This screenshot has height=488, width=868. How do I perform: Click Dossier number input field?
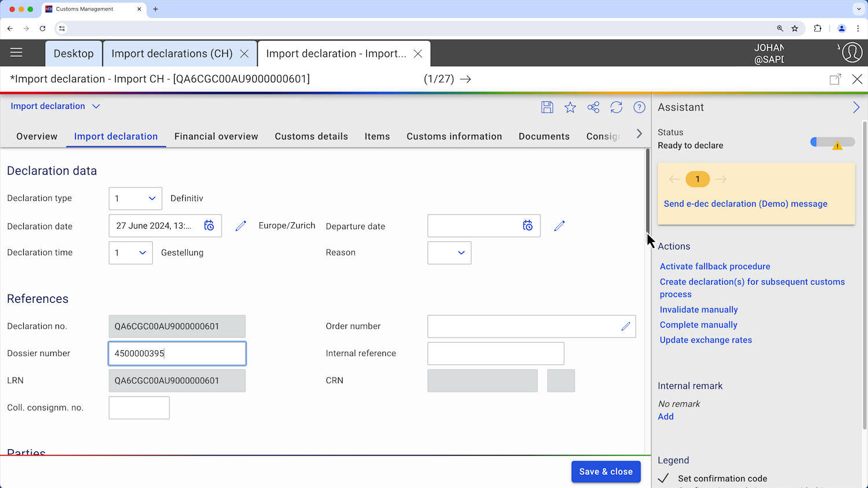177,354
